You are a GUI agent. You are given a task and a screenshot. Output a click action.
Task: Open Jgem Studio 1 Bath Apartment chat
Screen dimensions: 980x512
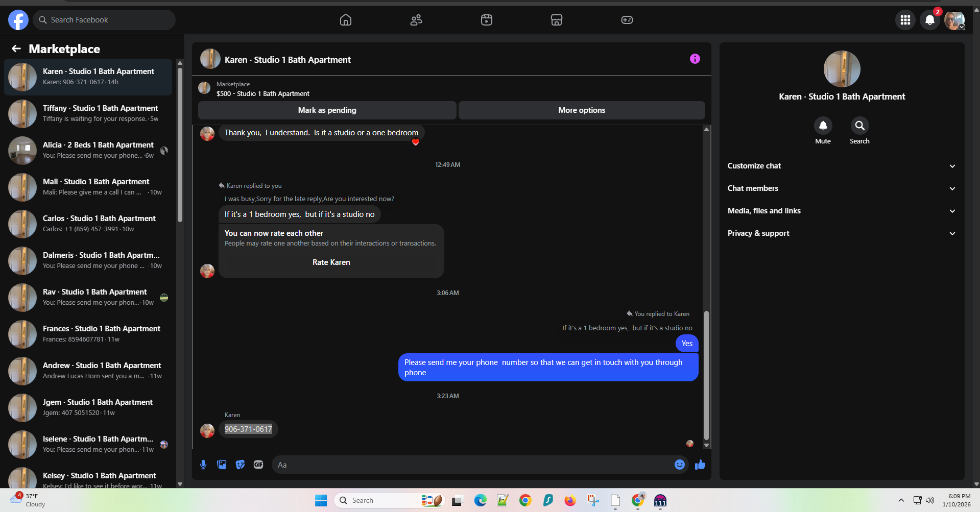coord(88,407)
